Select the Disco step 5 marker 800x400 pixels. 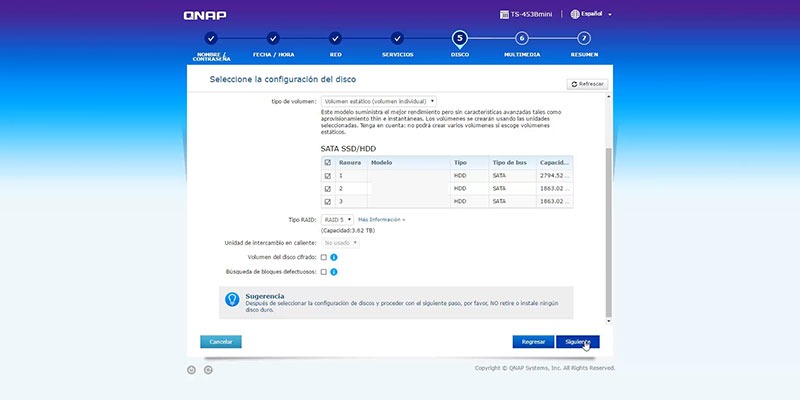pyautogui.click(x=460, y=39)
